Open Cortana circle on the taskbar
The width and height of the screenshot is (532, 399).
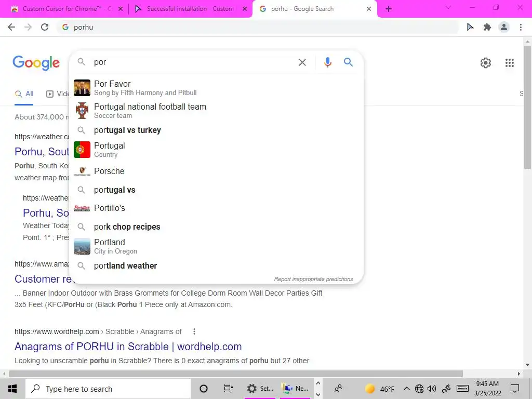(x=204, y=389)
